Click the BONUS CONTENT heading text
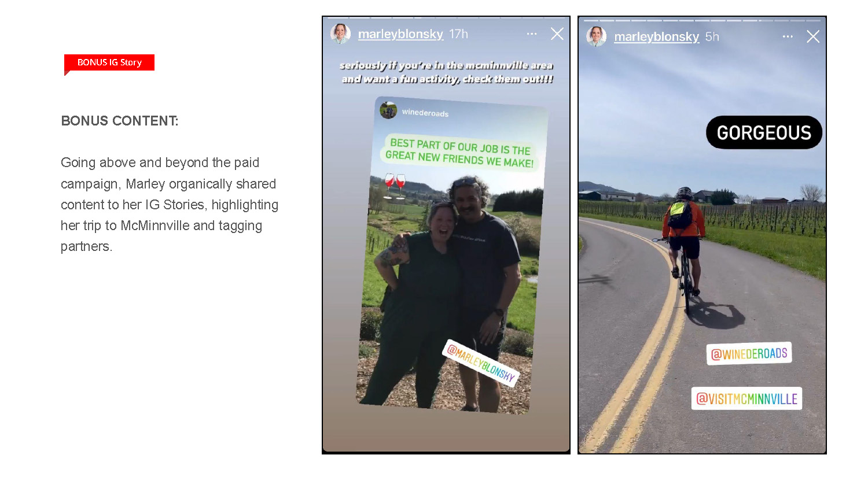Image resolution: width=868 pixels, height=488 pixels. click(x=120, y=121)
